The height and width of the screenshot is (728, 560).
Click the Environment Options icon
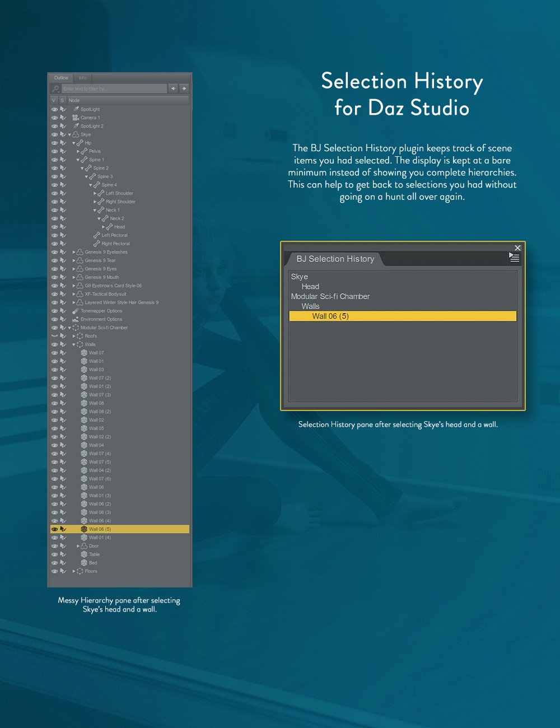tap(74, 319)
